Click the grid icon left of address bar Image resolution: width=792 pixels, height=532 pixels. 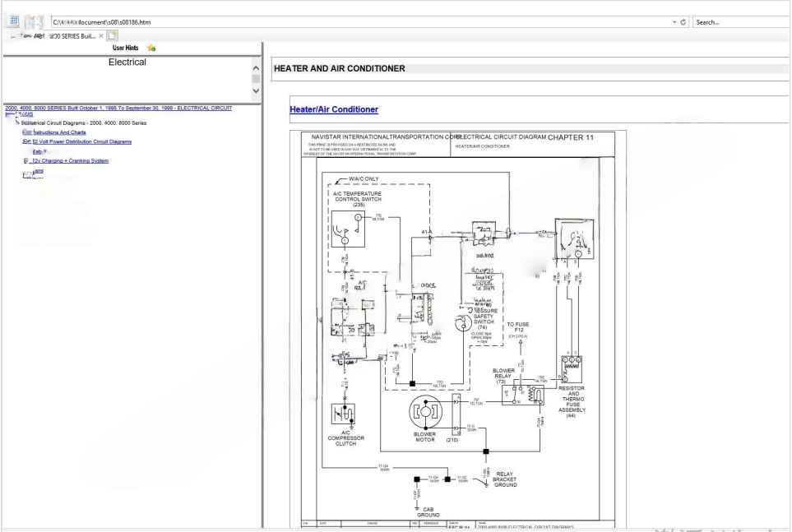pos(12,21)
